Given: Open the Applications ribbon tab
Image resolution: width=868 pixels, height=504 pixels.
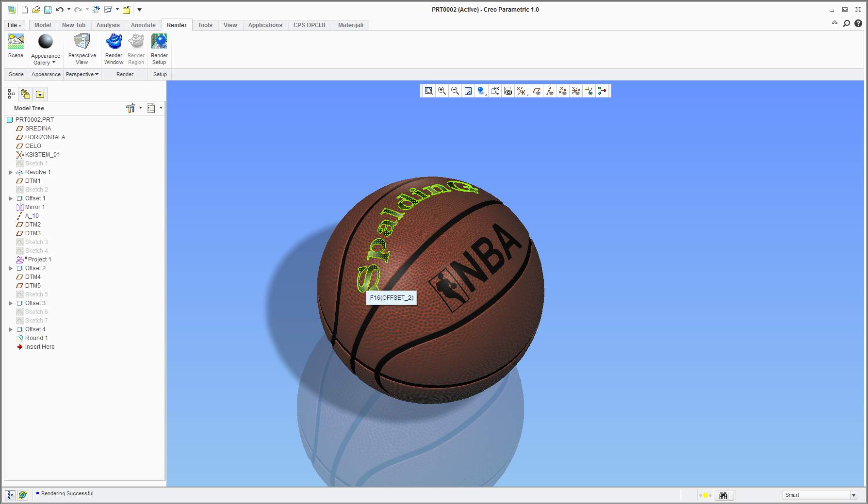Looking at the screenshot, I should pyautogui.click(x=265, y=25).
